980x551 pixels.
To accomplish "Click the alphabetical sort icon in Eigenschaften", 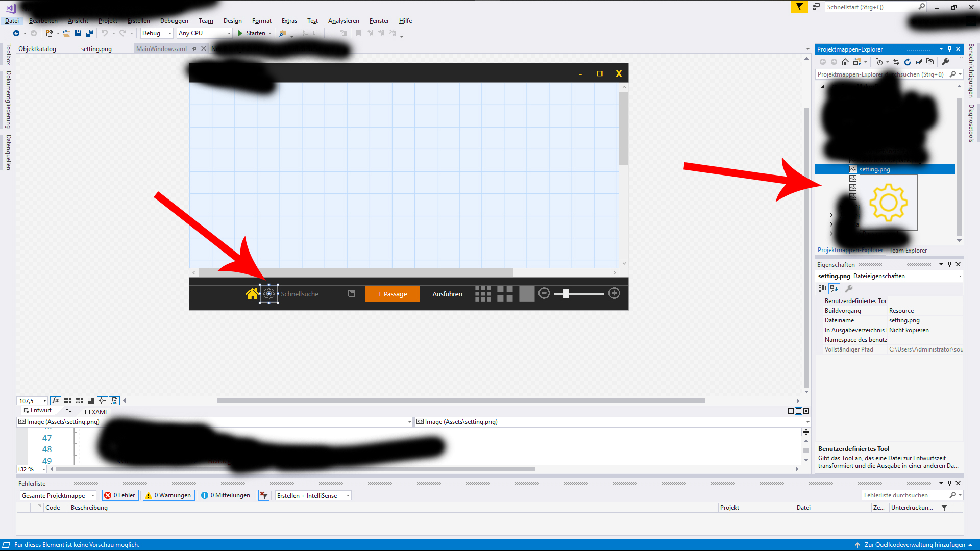I will pyautogui.click(x=834, y=289).
